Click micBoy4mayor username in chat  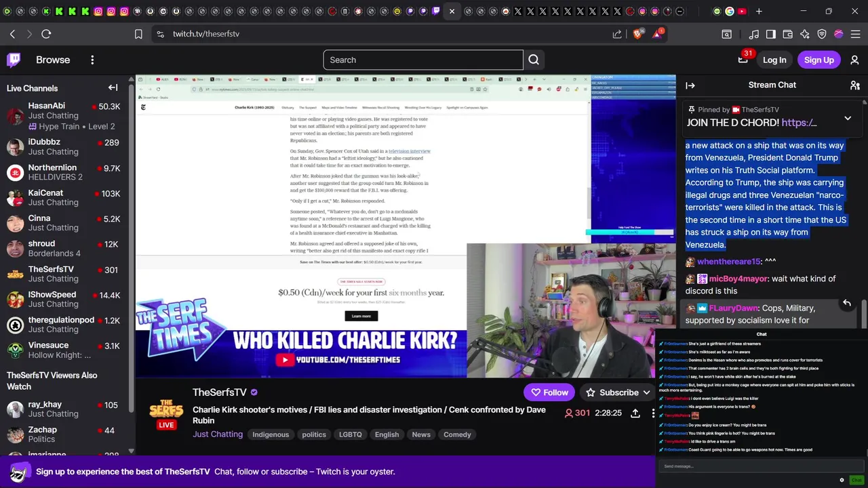point(738,279)
